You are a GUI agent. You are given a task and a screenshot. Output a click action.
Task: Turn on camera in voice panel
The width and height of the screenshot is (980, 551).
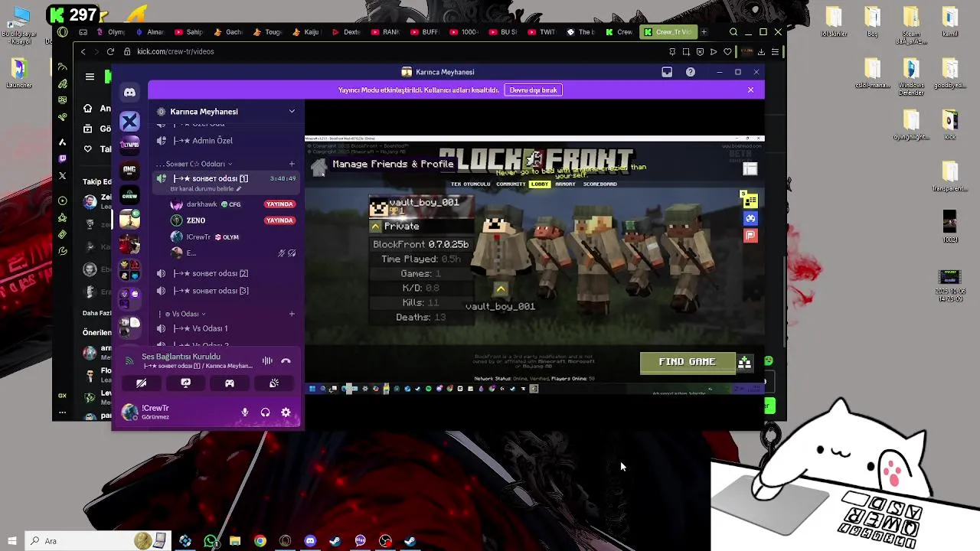142,383
